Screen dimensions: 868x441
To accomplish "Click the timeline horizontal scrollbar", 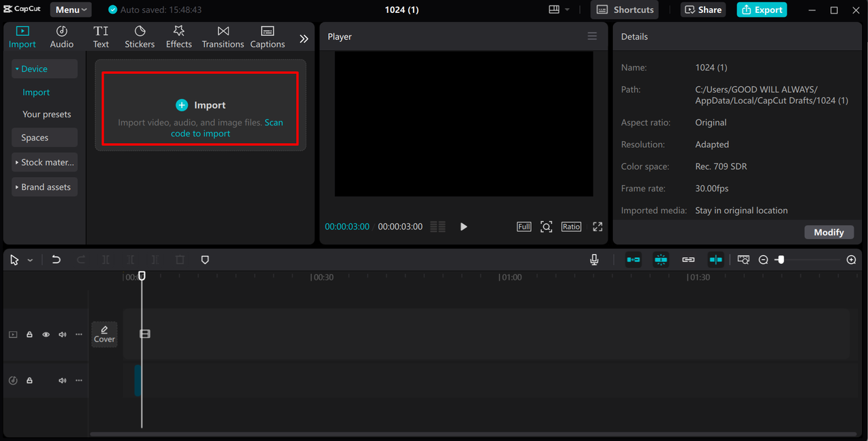I will (x=473, y=434).
